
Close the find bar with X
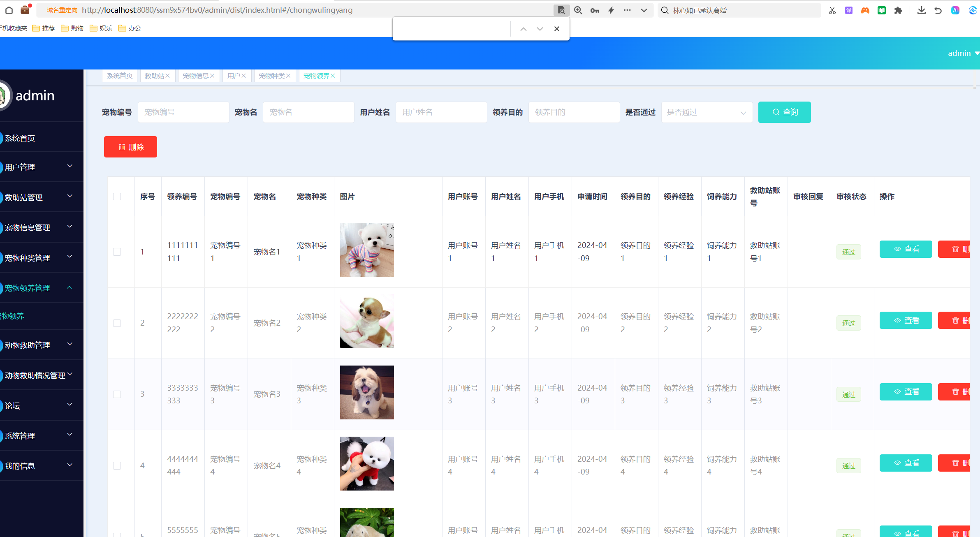pos(556,29)
